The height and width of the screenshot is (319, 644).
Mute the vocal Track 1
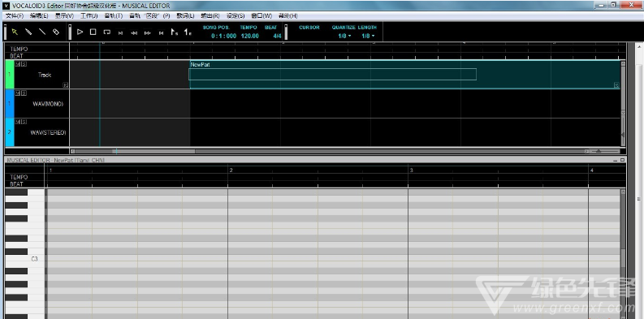coord(18,64)
